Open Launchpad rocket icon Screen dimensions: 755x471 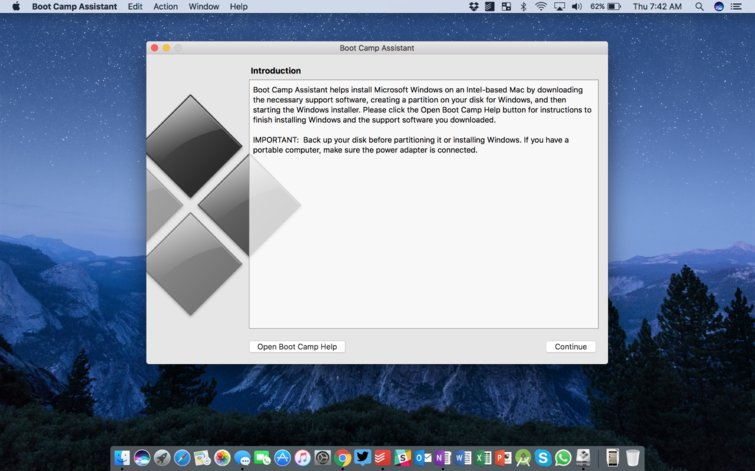coord(162,457)
